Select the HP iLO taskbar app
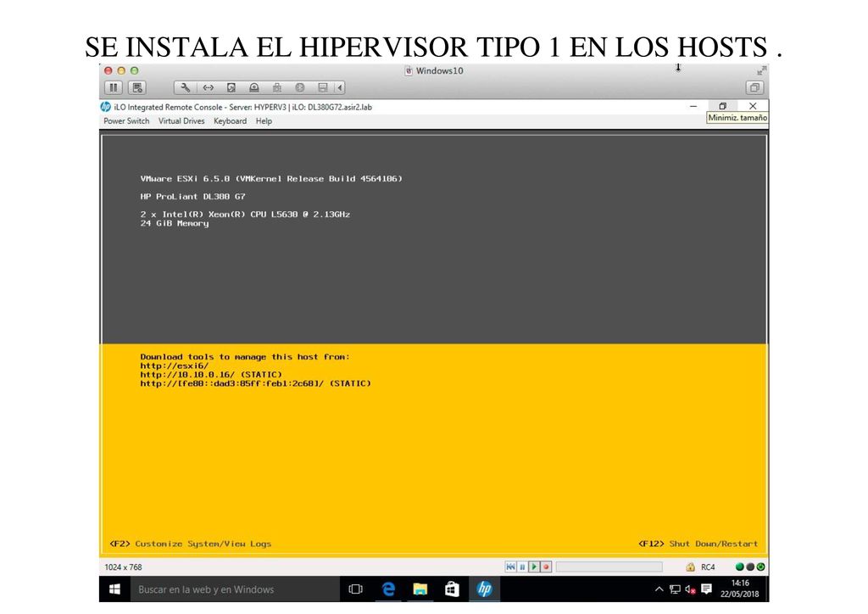868x614 pixels. [x=484, y=589]
